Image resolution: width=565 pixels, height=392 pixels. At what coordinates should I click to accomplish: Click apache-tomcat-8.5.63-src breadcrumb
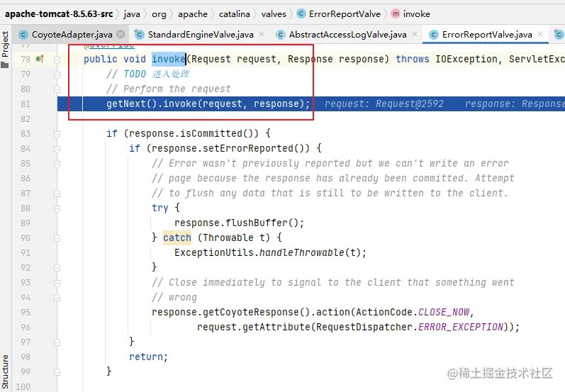[59, 14]
